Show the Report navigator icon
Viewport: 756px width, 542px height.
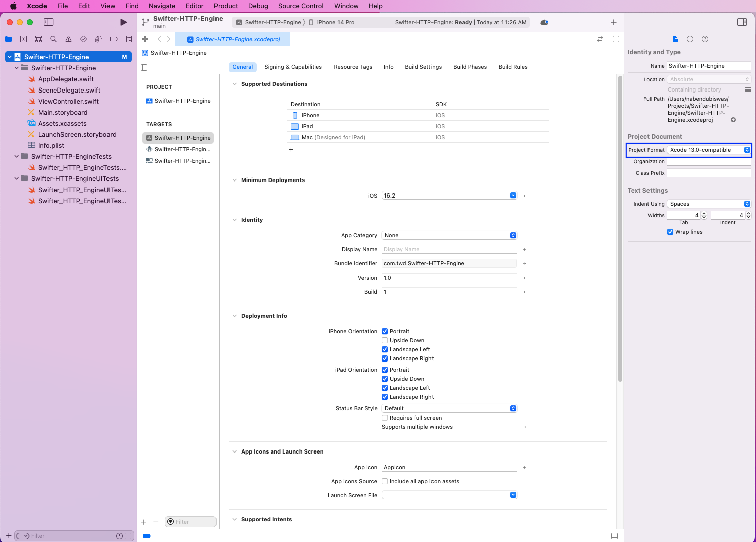[129, 39]
